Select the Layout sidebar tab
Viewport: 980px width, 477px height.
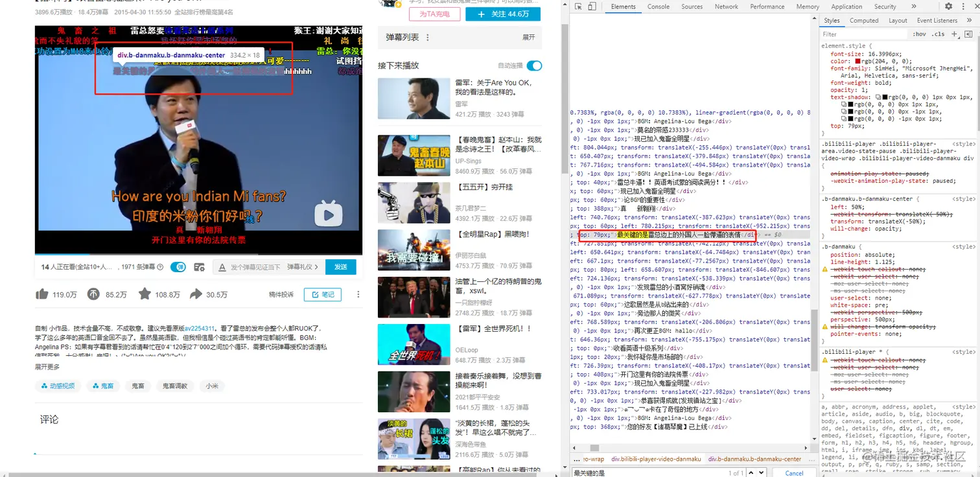[898, 20]
